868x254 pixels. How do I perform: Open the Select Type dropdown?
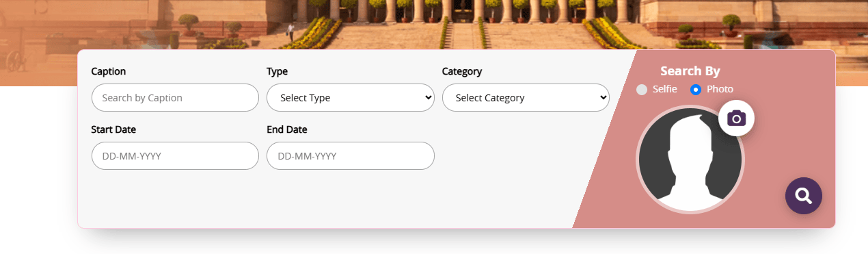point(351,98)
